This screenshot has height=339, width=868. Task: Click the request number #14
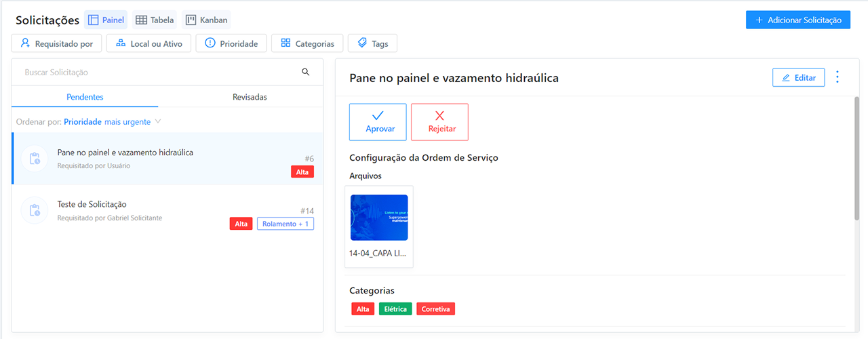click(x=307, y=211)
